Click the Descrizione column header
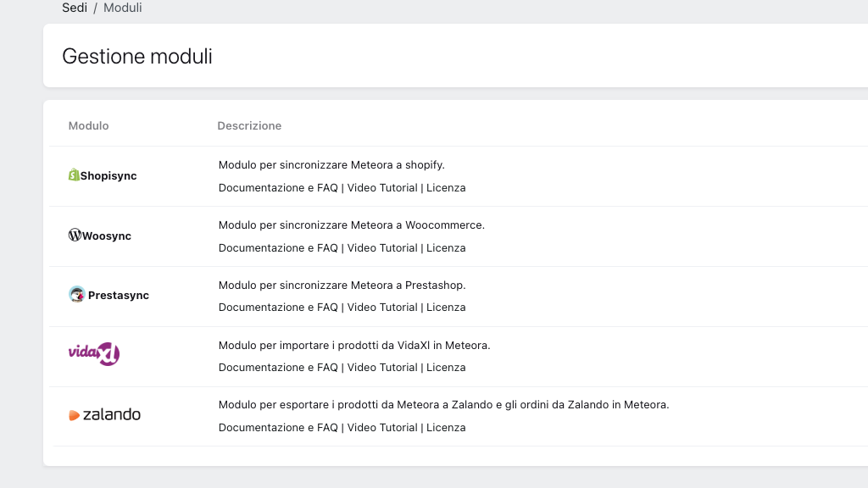 [x=250, y=125]
